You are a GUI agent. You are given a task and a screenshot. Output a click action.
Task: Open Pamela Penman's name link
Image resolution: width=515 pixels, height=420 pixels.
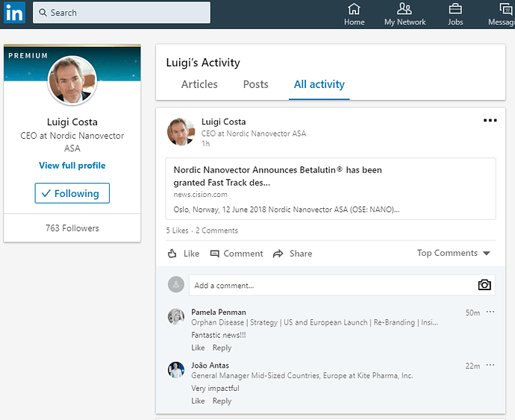coord(219,312)
